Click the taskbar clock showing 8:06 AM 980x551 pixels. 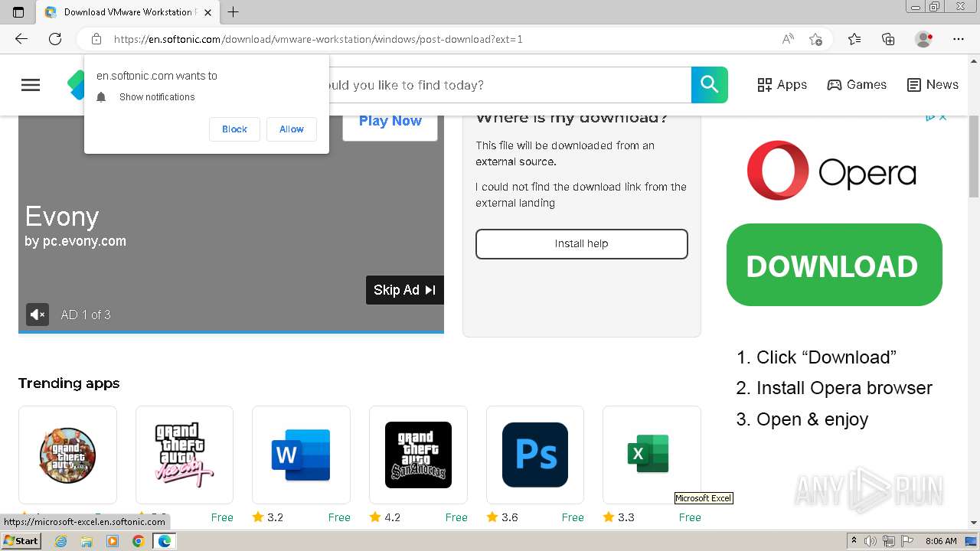point(941,541)
